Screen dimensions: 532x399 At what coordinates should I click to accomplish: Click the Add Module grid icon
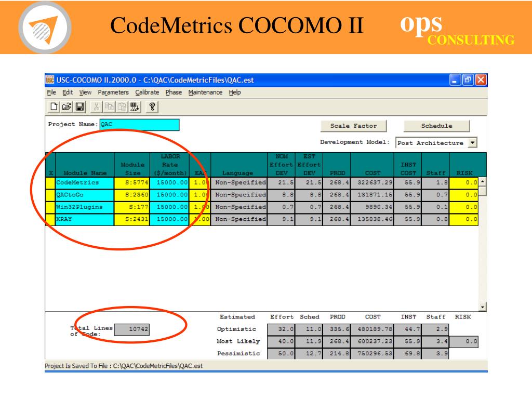point(135,107)
